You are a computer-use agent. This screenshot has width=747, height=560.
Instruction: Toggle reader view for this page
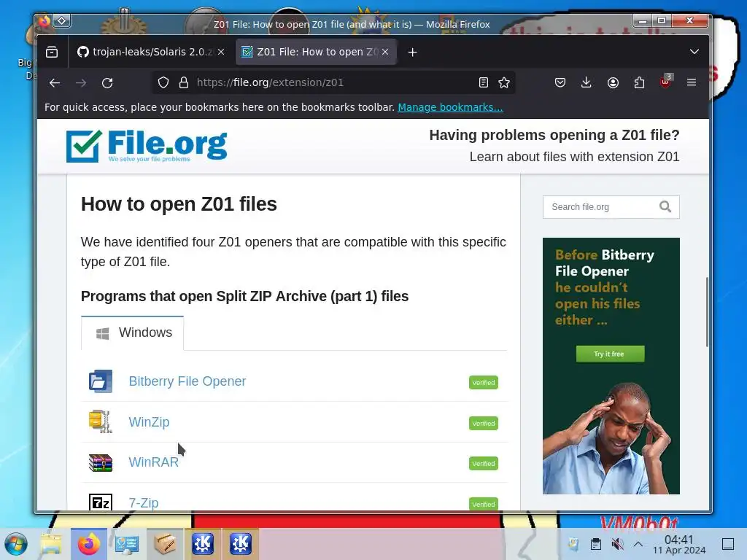point(484,83)
